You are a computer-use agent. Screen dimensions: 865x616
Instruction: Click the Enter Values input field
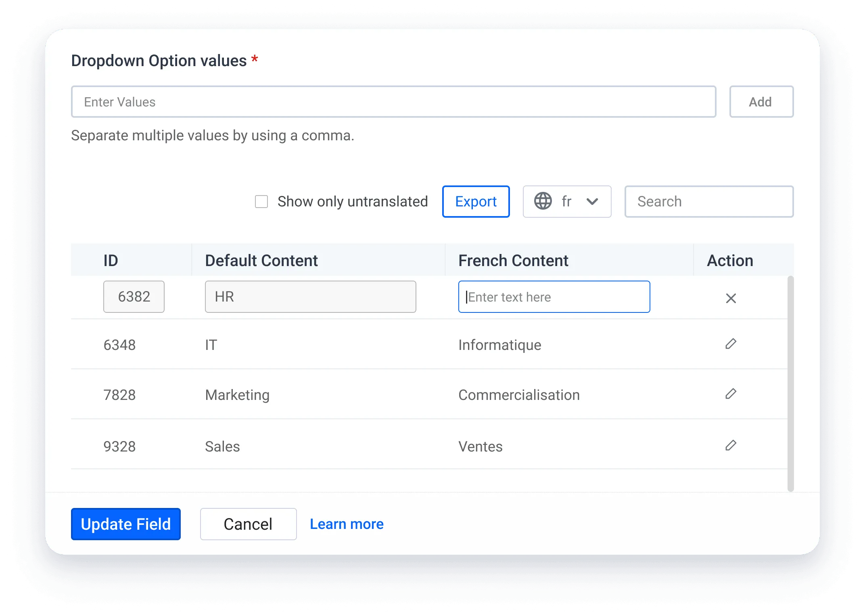pos(393,102)
